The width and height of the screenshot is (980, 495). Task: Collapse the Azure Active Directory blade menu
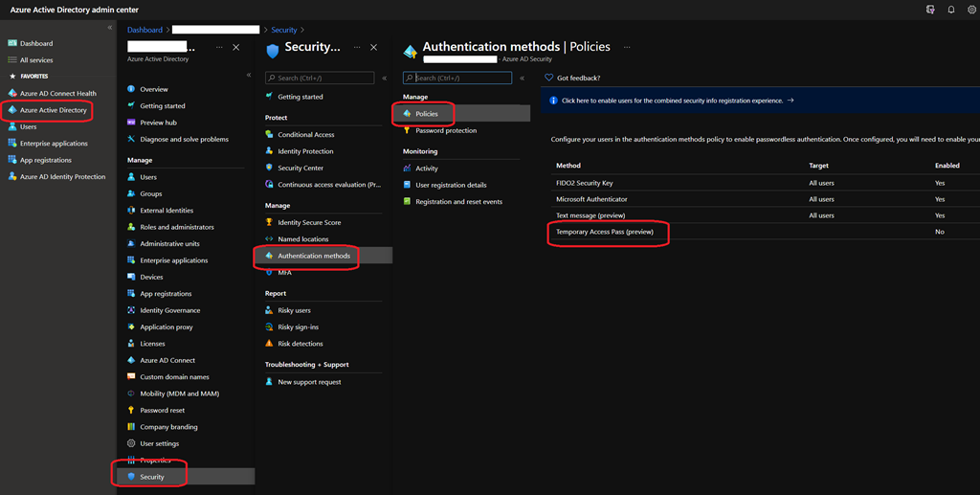click(249, 75)
